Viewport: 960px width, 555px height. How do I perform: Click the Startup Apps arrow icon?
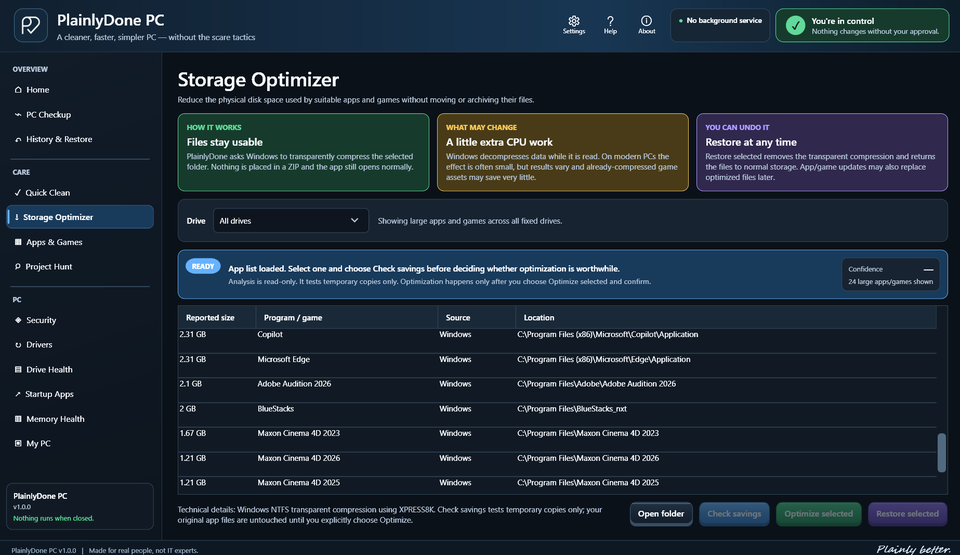click(18, 394)
